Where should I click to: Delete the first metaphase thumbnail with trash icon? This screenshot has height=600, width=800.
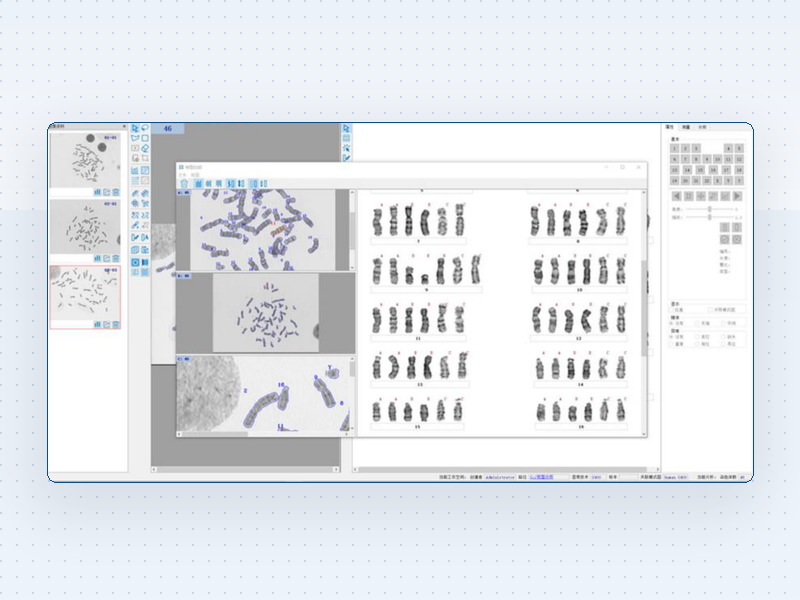coord(115,192)
